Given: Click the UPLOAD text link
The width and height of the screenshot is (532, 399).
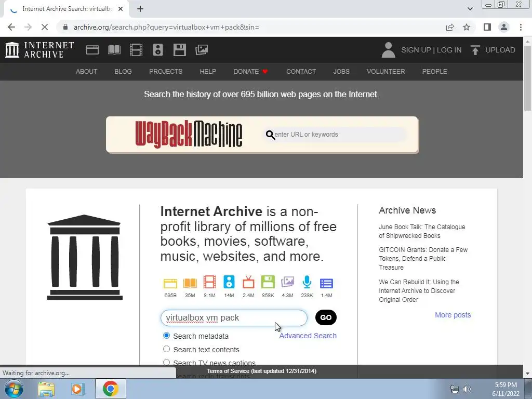Looking at the screenshot, I should [x=500, y=50].
